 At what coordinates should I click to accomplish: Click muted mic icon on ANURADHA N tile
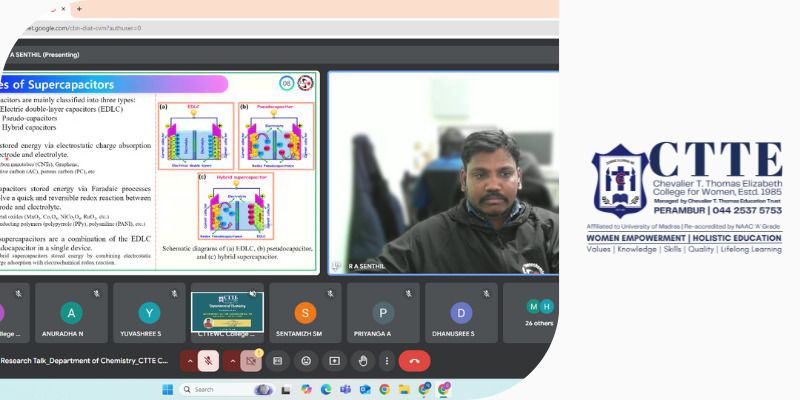pyautogui.click(x=96, y=293)
